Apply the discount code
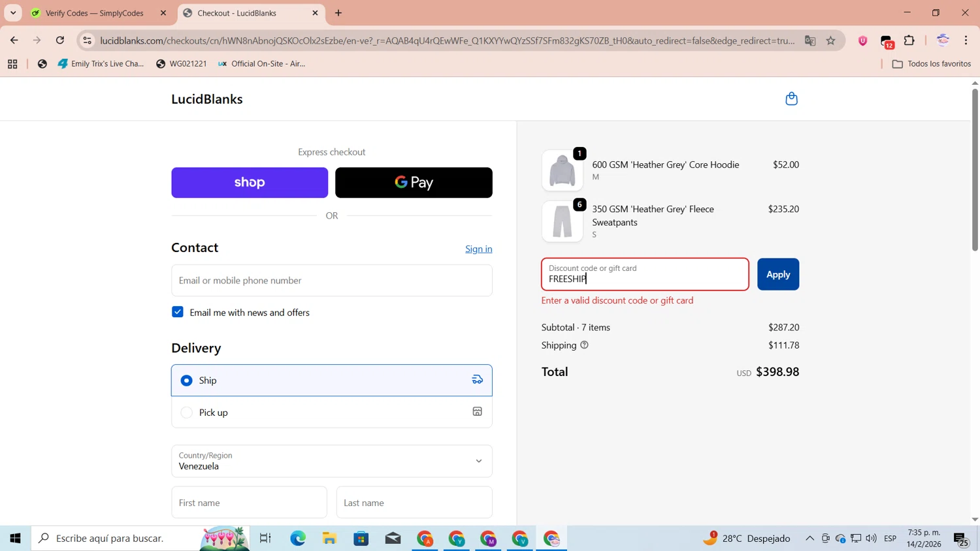Image resolution: width=980 pixels, height=551 pixels. 778,274
